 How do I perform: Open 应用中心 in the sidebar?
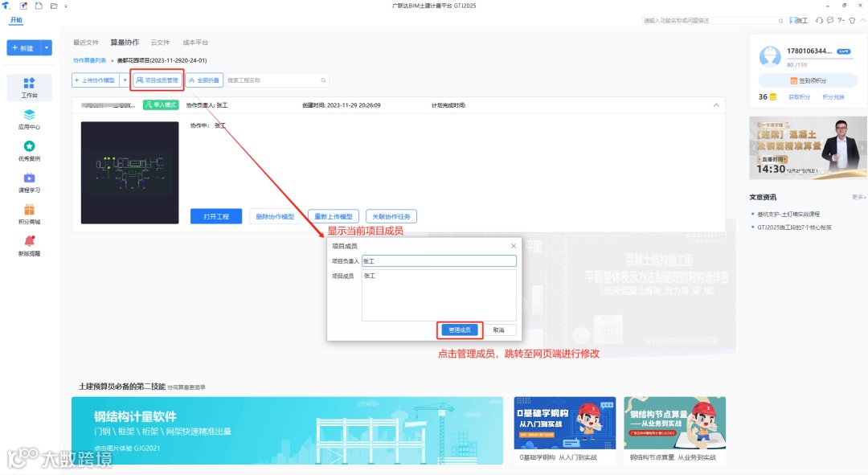[x=30, y=119]
